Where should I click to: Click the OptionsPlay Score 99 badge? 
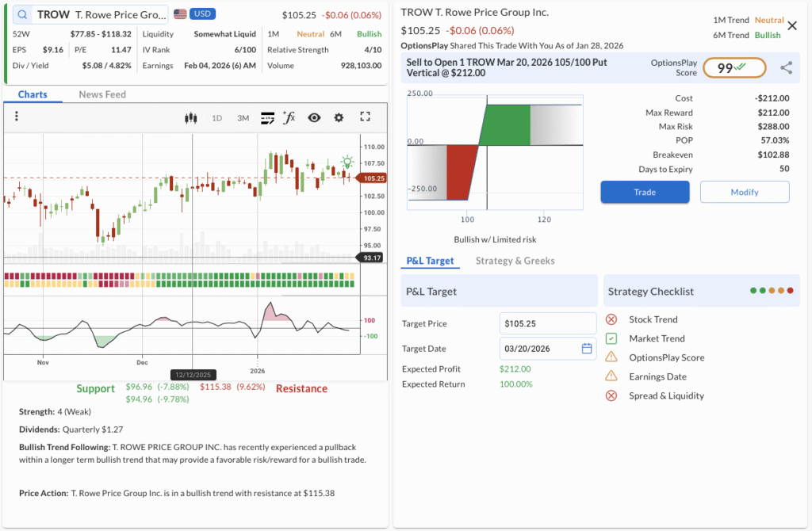click(x=734, y=68)
